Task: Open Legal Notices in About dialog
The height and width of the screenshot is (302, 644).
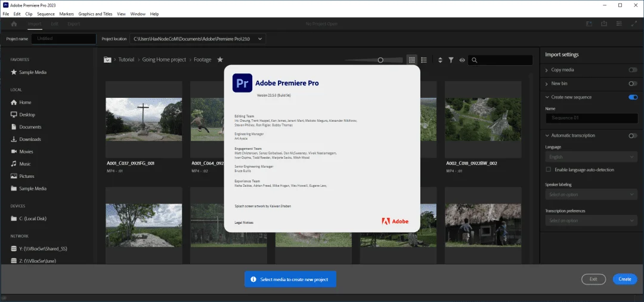Action: coord(244,222)
